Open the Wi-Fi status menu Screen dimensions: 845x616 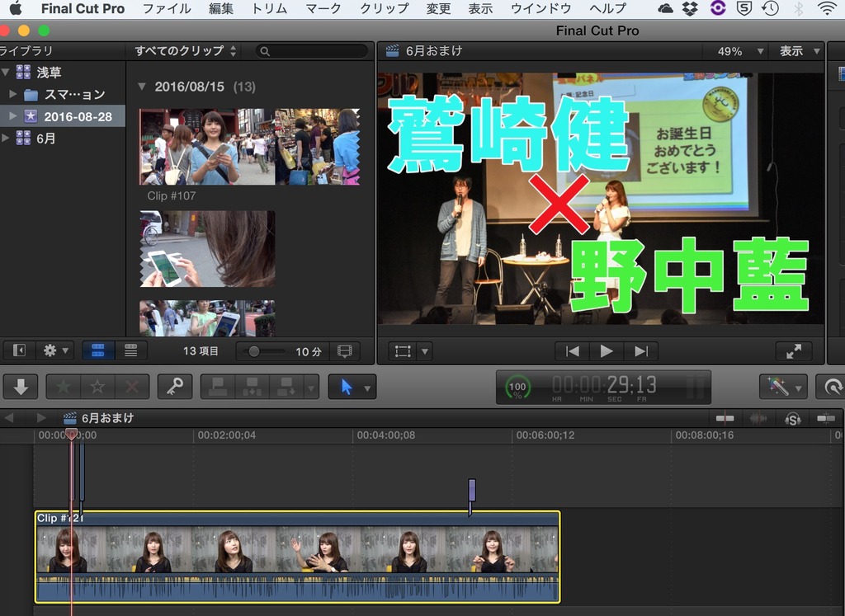(x=826, y=8)
